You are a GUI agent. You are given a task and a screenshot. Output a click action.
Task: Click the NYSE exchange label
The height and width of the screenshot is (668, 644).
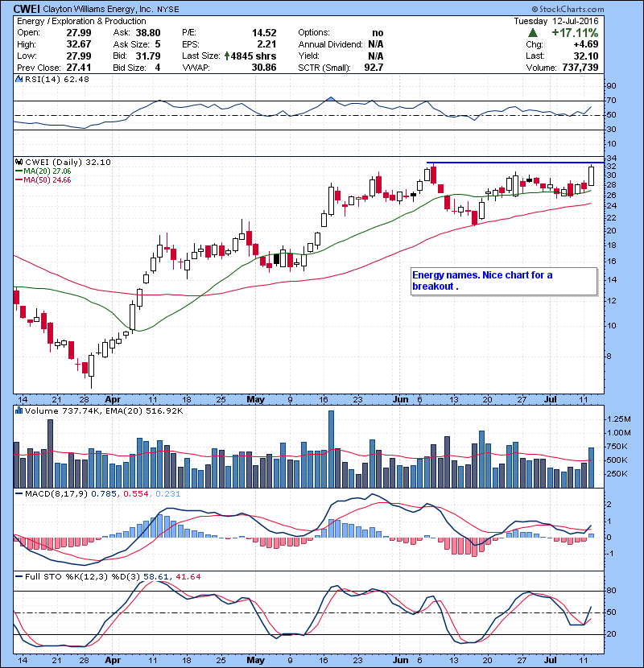168,10
